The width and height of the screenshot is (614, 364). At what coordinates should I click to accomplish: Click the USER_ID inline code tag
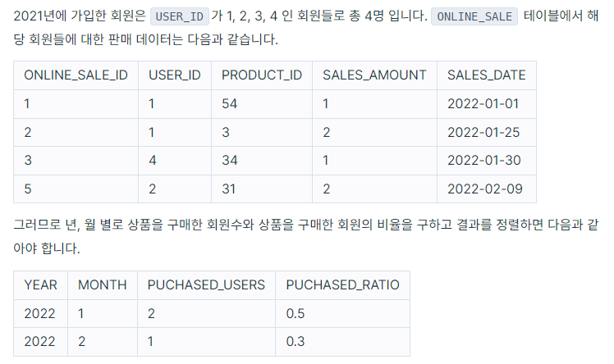[x=179, y=16]
